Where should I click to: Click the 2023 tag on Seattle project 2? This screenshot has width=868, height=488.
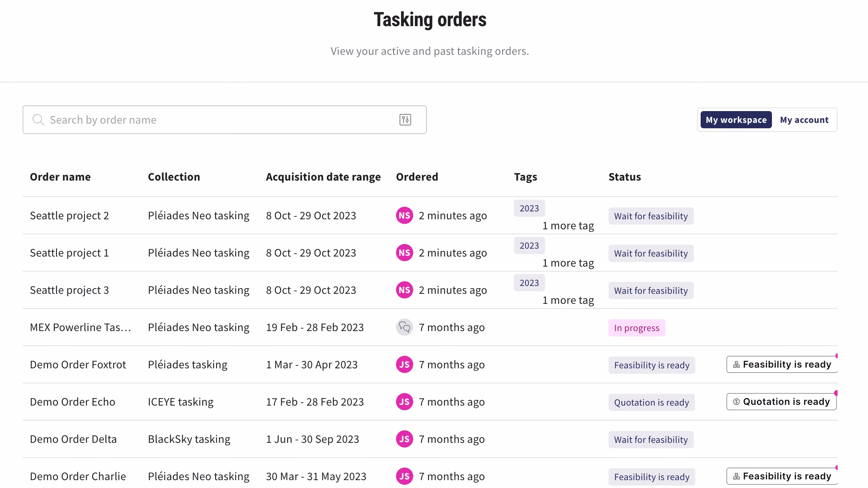[x=529, y=208]
